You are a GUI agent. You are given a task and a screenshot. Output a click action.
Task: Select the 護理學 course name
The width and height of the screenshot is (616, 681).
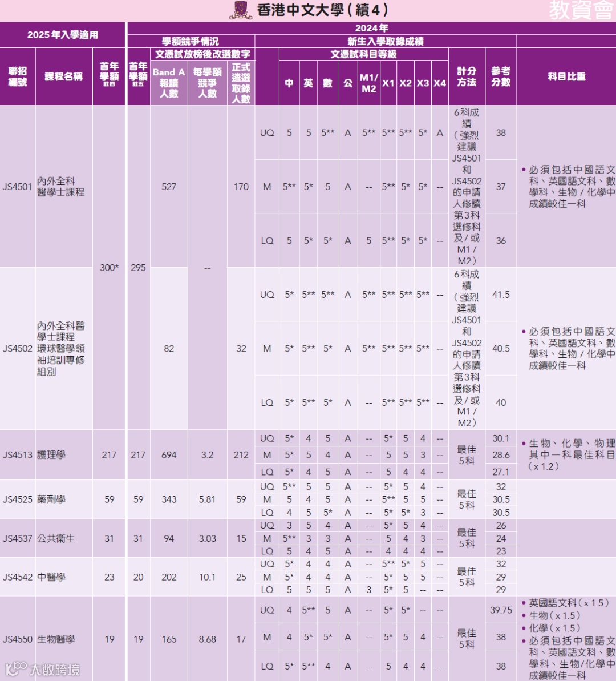click(51, 455)
